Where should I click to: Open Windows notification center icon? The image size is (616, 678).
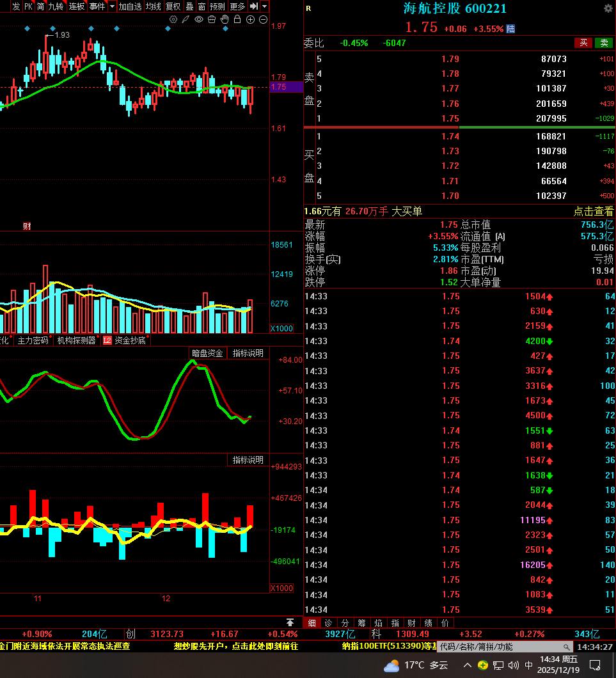pos(596,665)
